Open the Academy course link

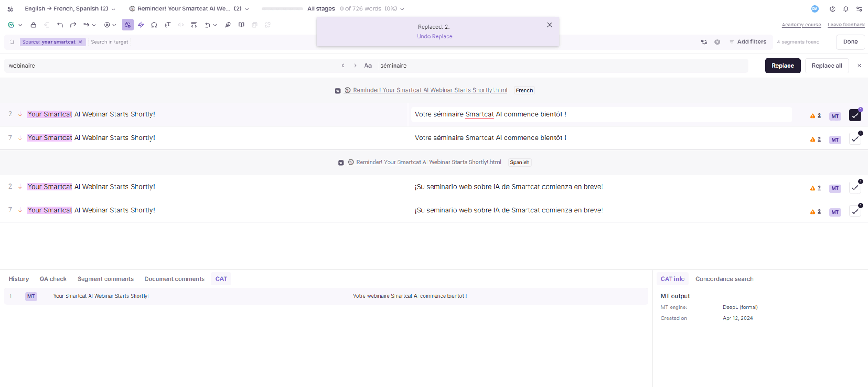click(x=801, y=25)
